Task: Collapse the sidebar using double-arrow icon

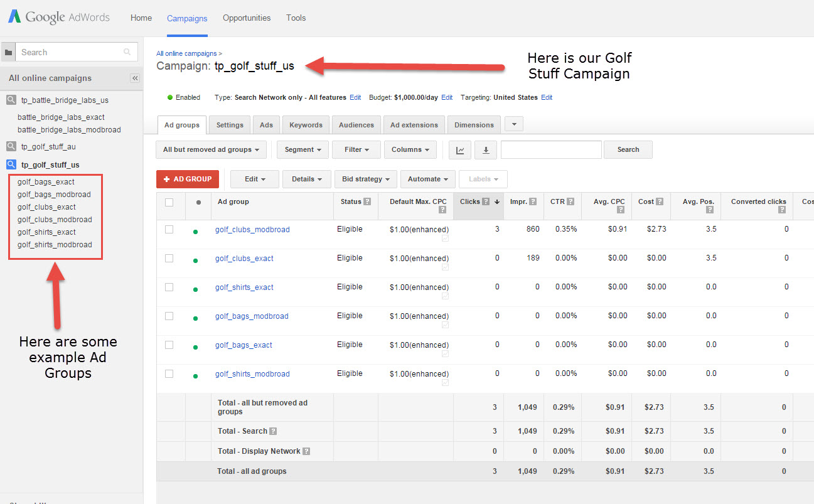Action: (x=134, y=78)
